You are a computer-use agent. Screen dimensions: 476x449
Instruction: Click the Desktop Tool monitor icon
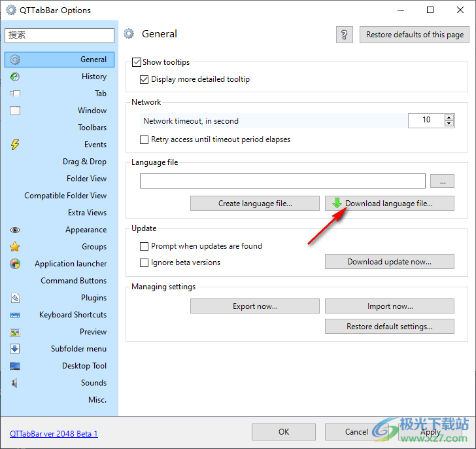[x=15, y=366]
